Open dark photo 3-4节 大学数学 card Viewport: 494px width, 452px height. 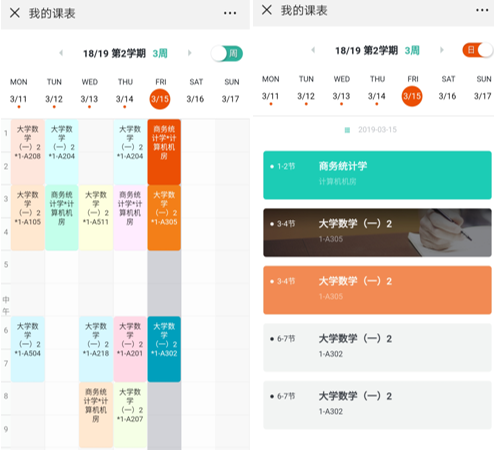(x=377, y=233)
